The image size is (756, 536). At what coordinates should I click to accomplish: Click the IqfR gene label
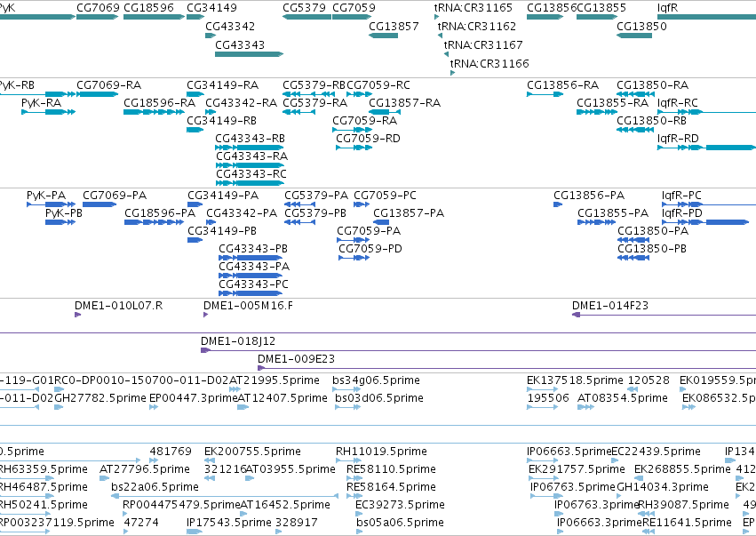[x=667, y=8]
